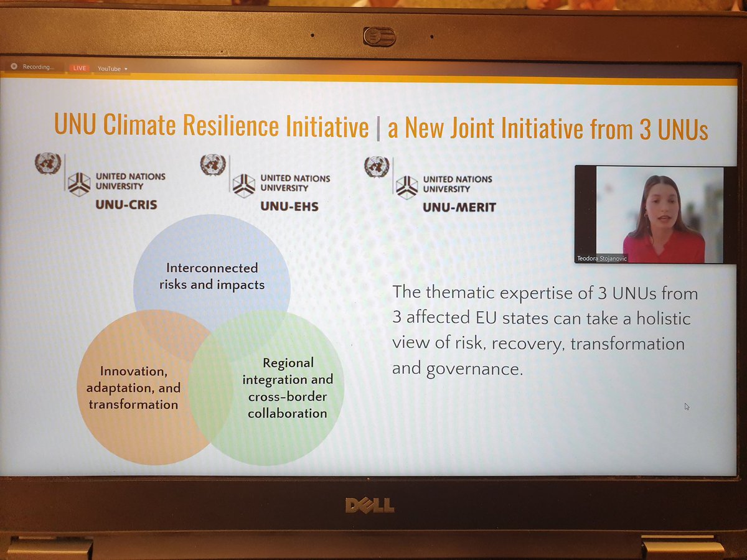Viewport: 747px width, 560px height.
Task: Click the thematic expertise paragraph text
Action: point(545,331)
